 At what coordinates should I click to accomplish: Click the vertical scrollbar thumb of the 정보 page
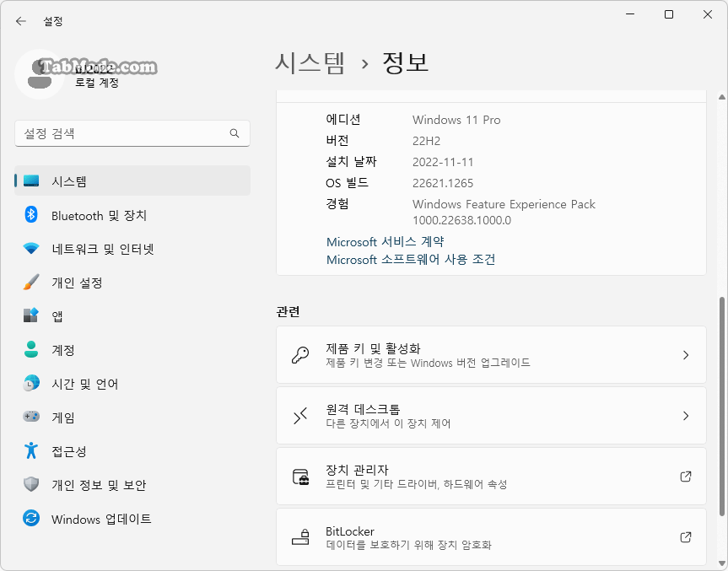722,407
